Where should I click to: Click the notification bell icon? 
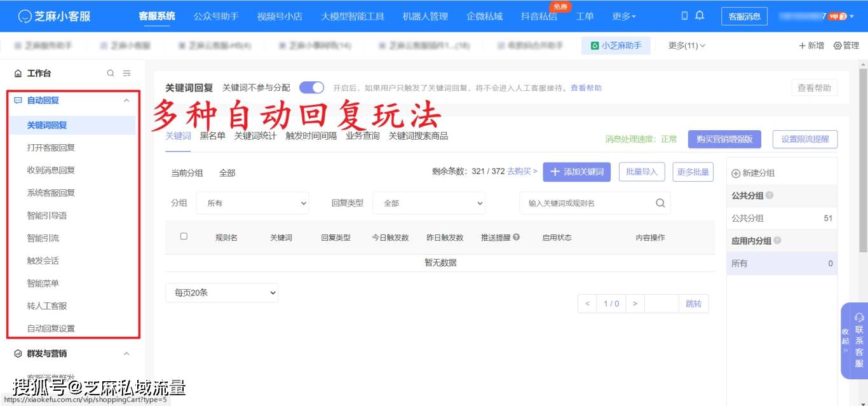click(x=700, y=15)
